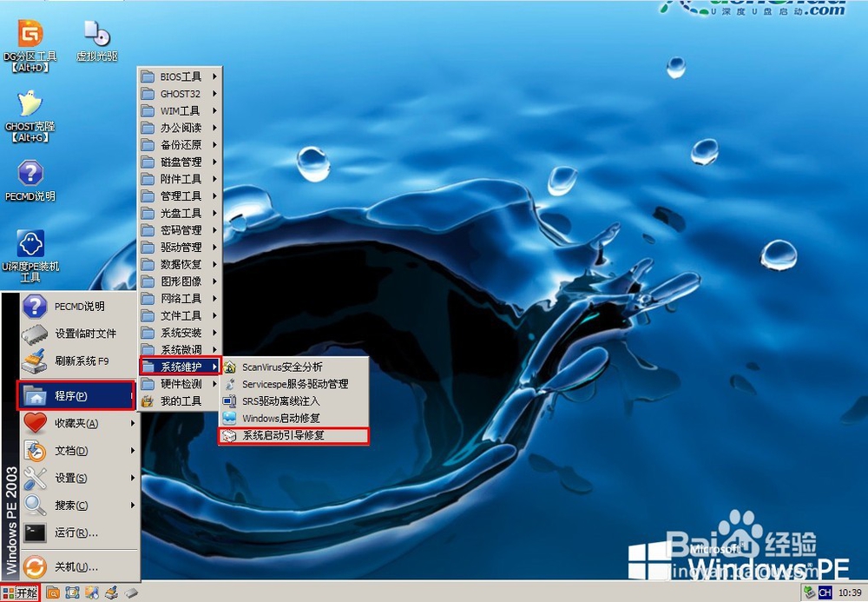Image resolution: width=868 pixels, height=602 pixels.
Task: Open 收藏夹(A) in start menu
Action: tap(79, 423)
